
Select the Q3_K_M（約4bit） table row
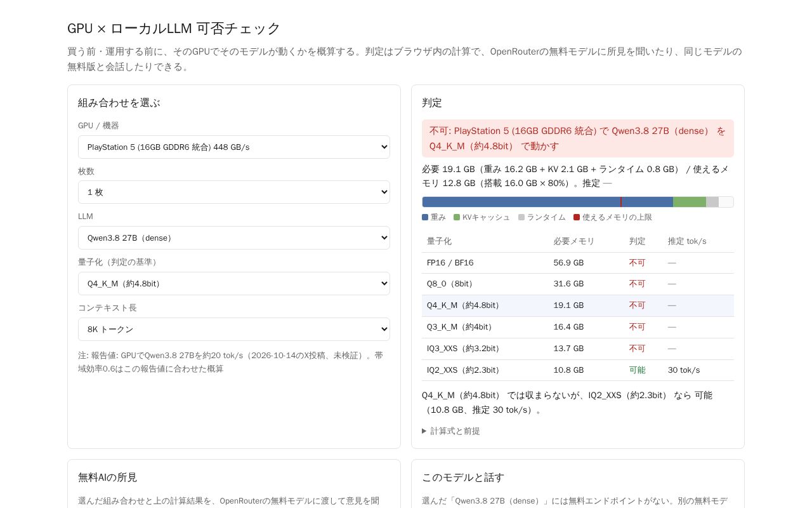pyautogui.click(x=578, y=327)
